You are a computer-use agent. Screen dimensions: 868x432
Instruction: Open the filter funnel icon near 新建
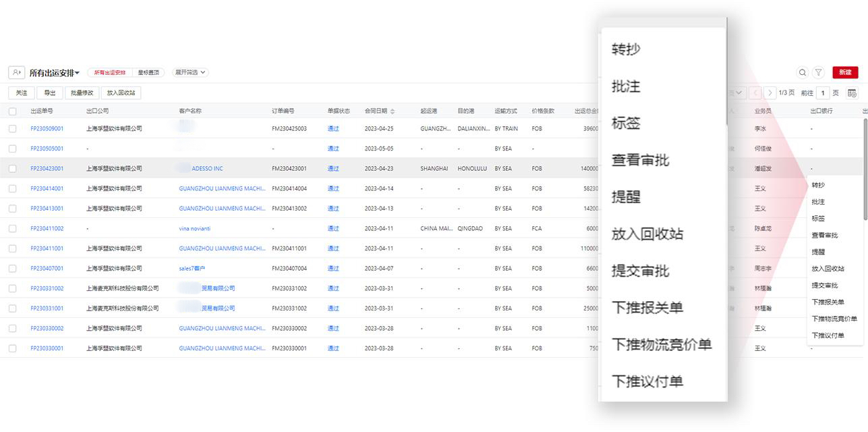click(819, 72)
